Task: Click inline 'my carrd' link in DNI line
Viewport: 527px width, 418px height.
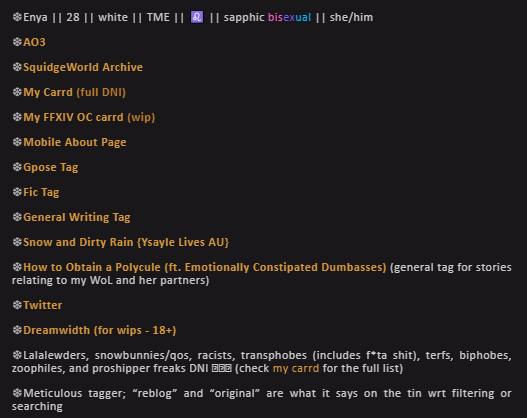Action: coord(296,369)
